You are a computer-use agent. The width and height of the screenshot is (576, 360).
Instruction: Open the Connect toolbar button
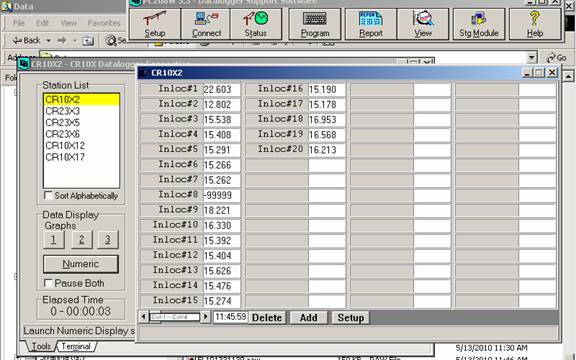(206, 24)
